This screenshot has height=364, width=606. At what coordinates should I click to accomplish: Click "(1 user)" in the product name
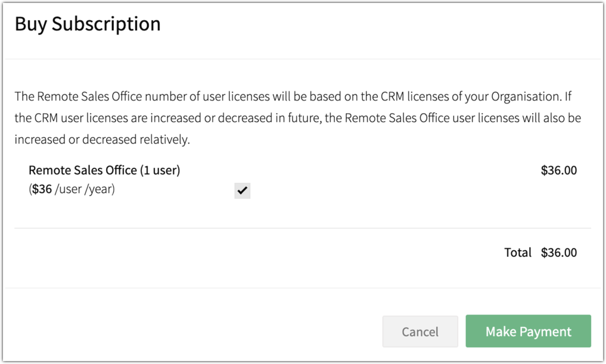tap(160, 170)
